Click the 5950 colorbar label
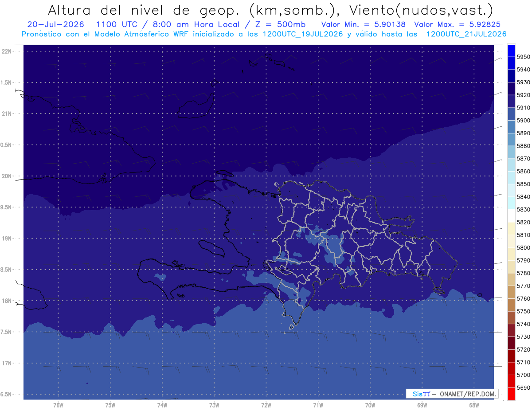 (523, 57)
